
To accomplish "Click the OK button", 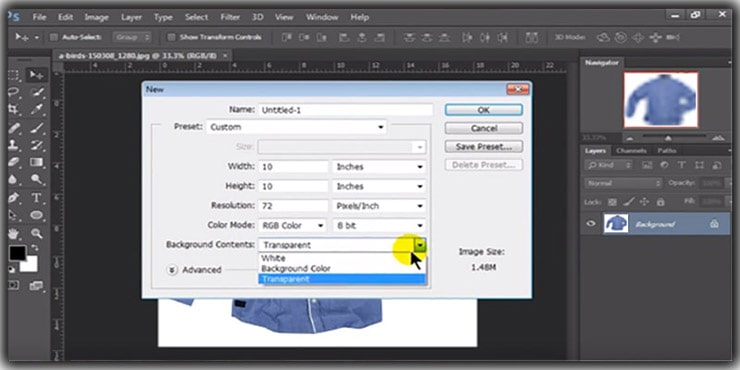I will (x=483, y=110).
